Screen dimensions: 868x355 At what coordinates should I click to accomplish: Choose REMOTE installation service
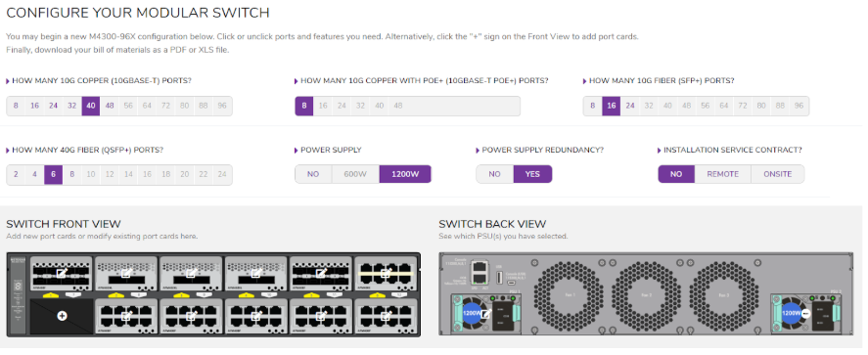[x=723, y=174]
